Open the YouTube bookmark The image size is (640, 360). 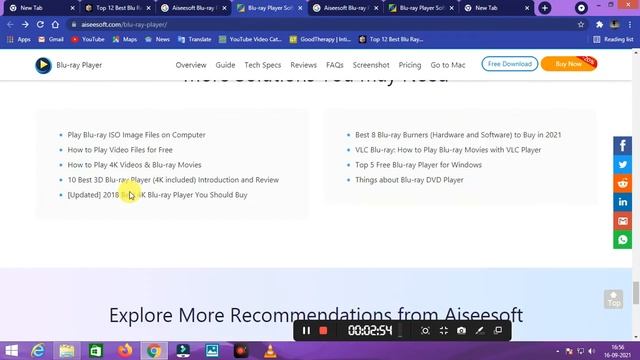(x=88, y=40)
